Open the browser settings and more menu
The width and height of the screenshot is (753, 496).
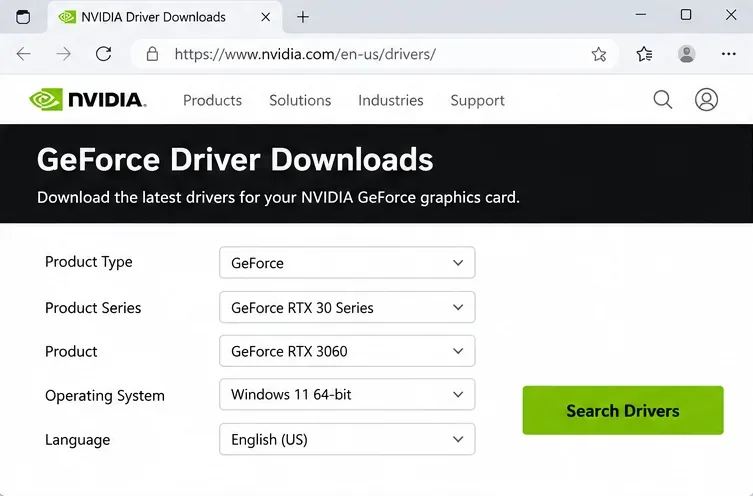[729, 54]
